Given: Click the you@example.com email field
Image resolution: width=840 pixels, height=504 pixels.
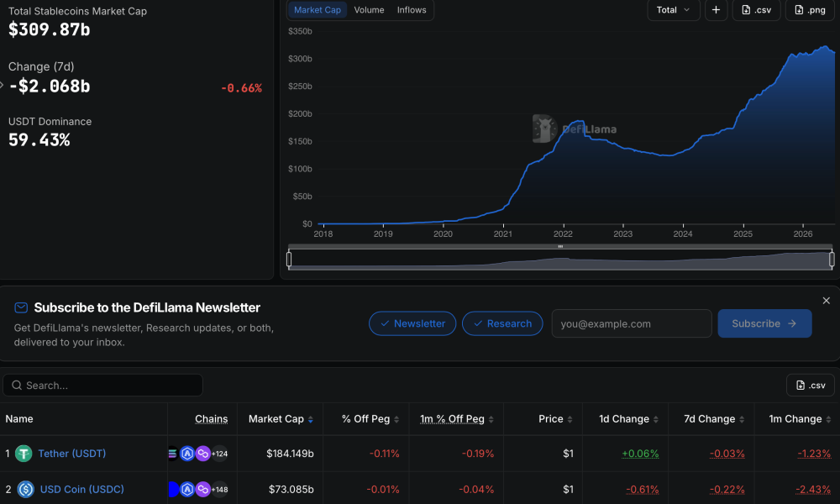Looking at the screenshot, I should (x=632, y=323).
